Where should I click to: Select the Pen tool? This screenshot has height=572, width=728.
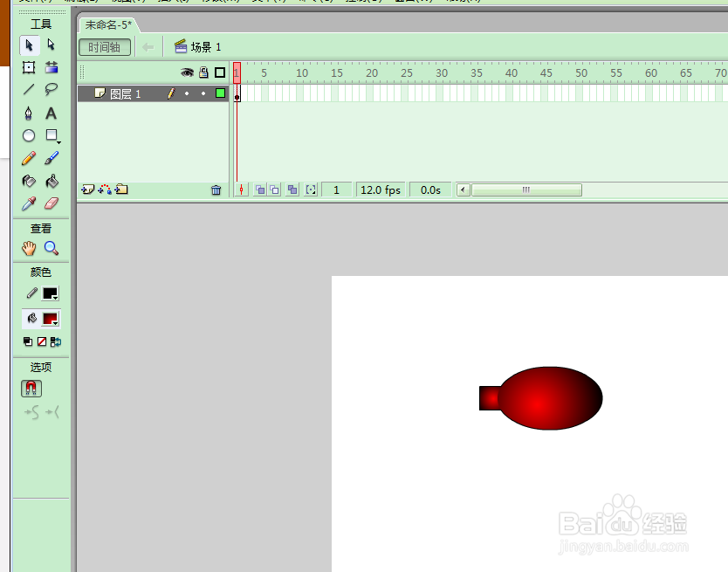(x=29, y=113)
